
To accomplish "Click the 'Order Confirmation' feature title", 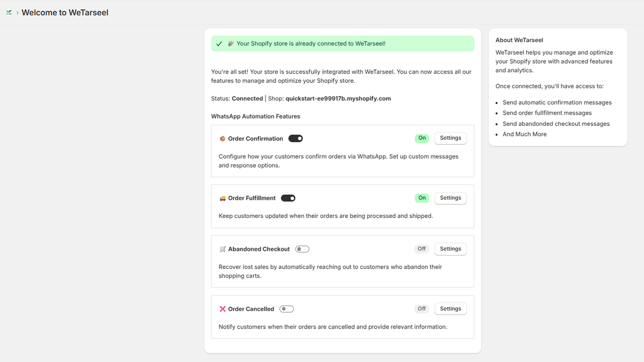I will click(256, 139).
